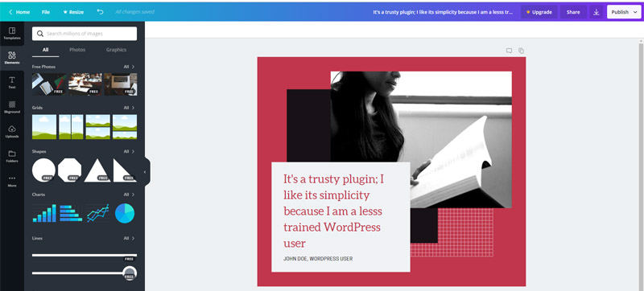Screen dimensions: 644x291
Task: Click the Share button
Action: [x=573, y=12]
